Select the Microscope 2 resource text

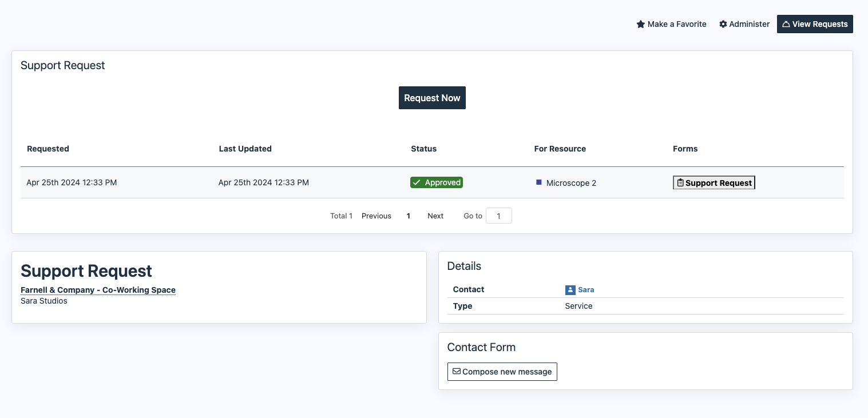point(571,183)
